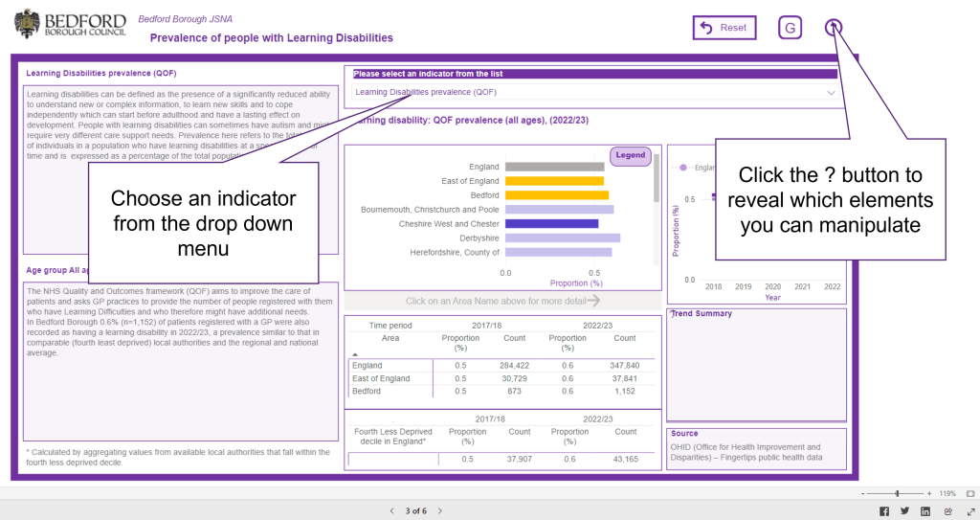
Task: Show the chart Legend
Action: (630, 156)
